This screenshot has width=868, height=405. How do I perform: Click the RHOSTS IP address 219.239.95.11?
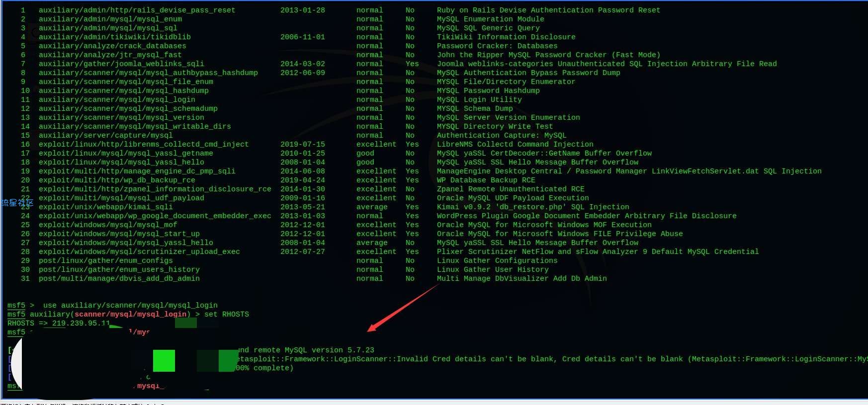81,323
